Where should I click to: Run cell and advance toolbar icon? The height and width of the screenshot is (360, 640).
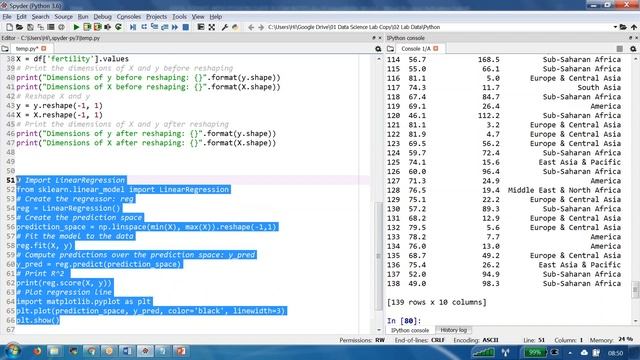tap(97, 27)
